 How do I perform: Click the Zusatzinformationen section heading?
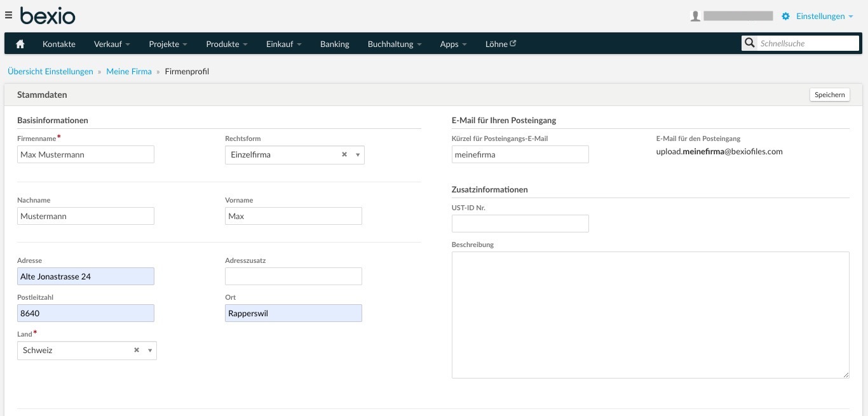click(x=489, y=189)
